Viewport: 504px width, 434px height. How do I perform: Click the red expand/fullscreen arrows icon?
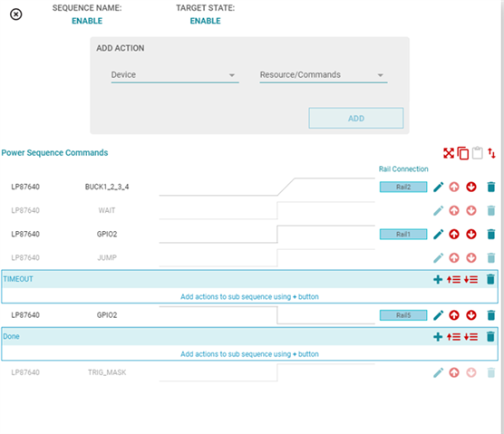449,153
